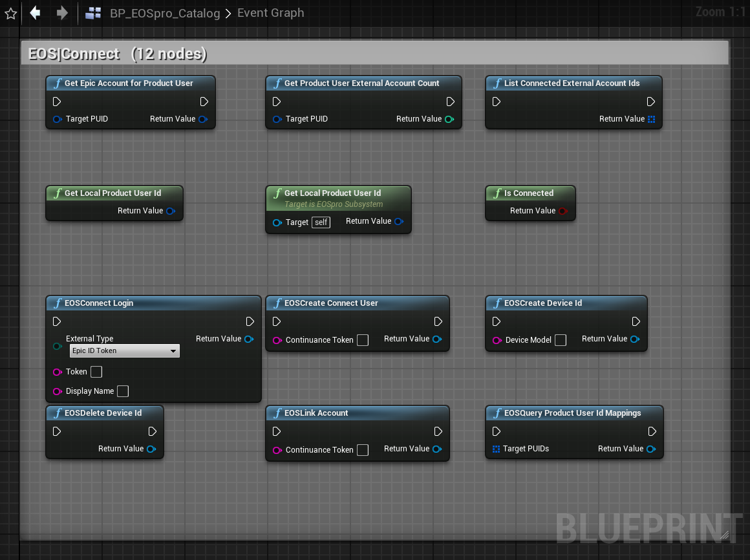Click Return Value pin on EOSQuery Product User Id Mappings

click(x=652, y=449)
